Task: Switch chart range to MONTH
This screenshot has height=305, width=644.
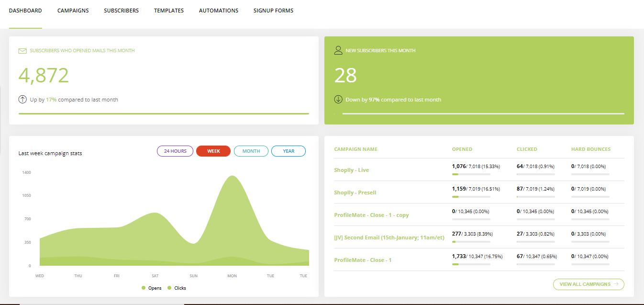Action: pyautogui.click(x=251, y=151)
